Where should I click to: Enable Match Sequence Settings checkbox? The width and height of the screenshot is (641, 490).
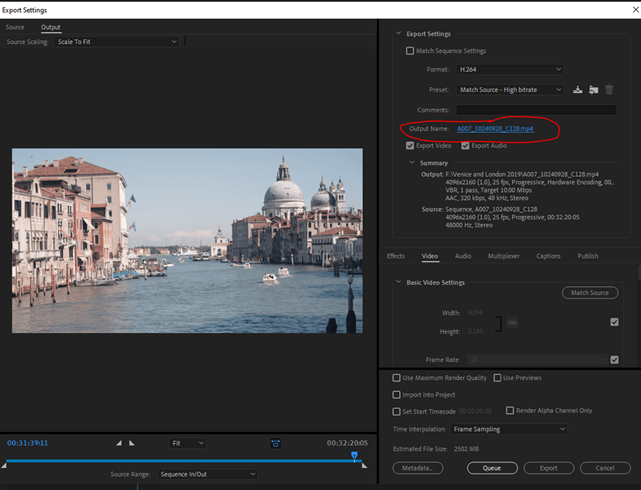tap(410, 51)
